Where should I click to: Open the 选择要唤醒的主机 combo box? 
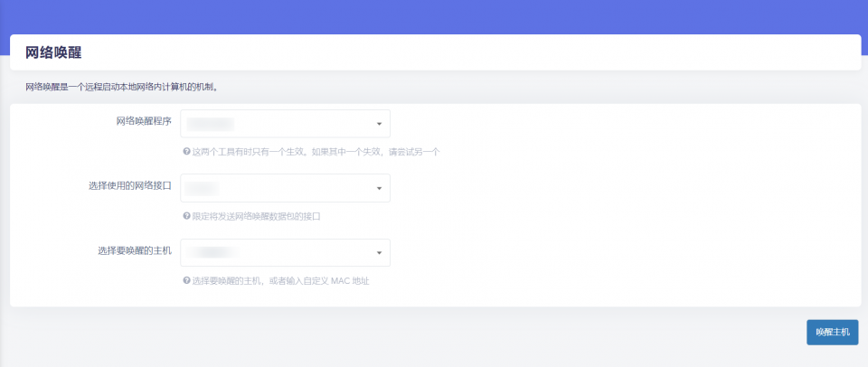tap(285, 252)
